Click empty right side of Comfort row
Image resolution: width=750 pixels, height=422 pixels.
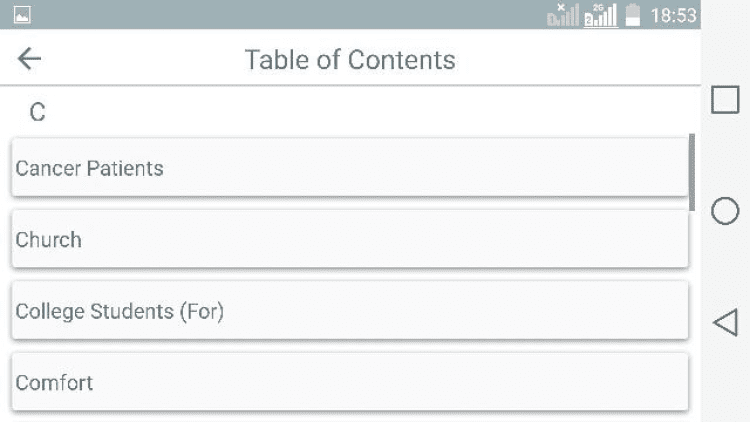560,383
